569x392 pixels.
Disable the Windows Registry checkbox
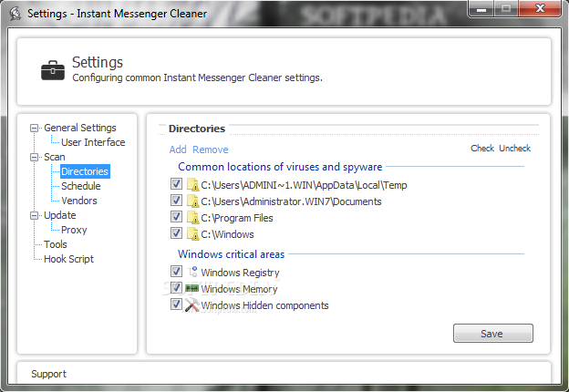176,272
